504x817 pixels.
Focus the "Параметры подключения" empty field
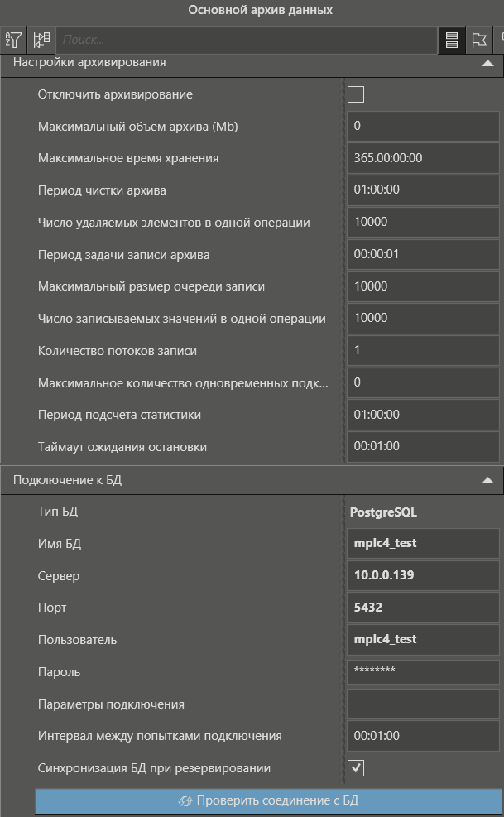click(x=423, y=704)
